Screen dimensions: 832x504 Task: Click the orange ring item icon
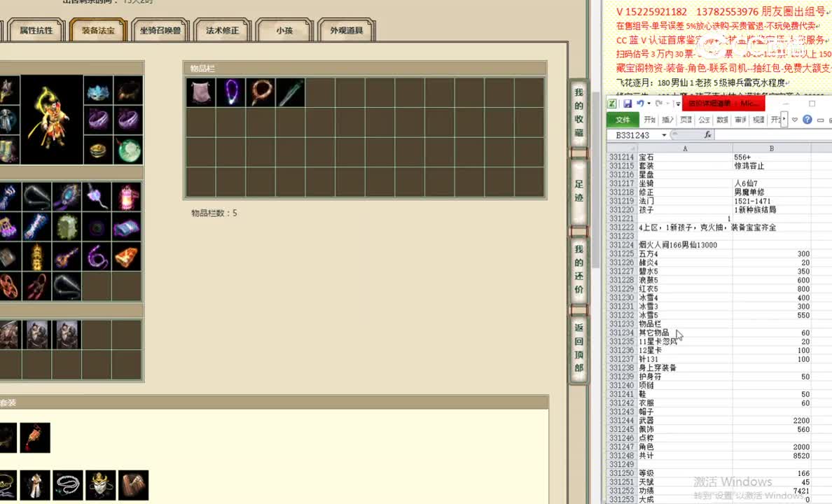click(x=261, y=92)
